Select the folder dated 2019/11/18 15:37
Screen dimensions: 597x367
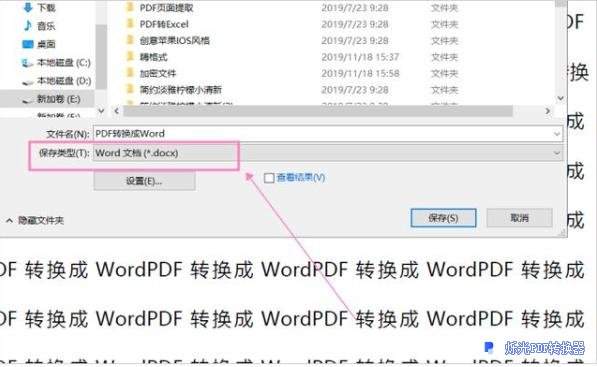[153, 57]
